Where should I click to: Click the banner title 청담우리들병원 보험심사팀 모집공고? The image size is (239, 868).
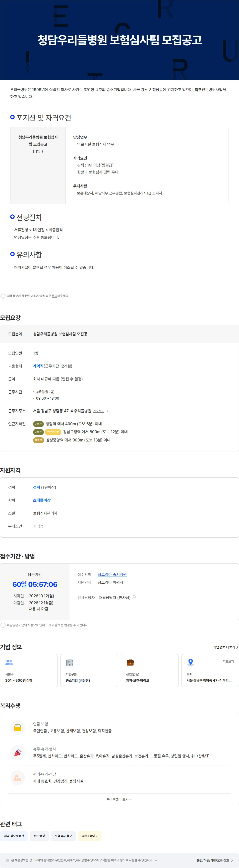point(119,40)
